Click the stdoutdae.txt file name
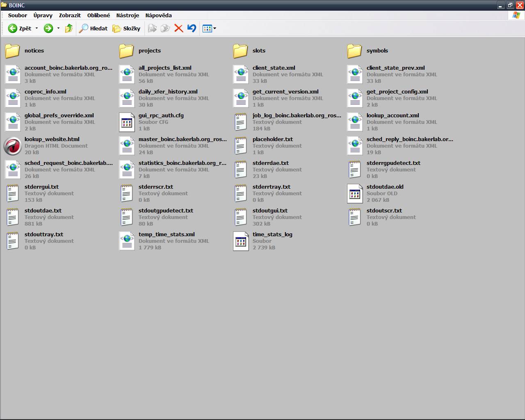Screen dimensions: 525x420 click(43, 211)
